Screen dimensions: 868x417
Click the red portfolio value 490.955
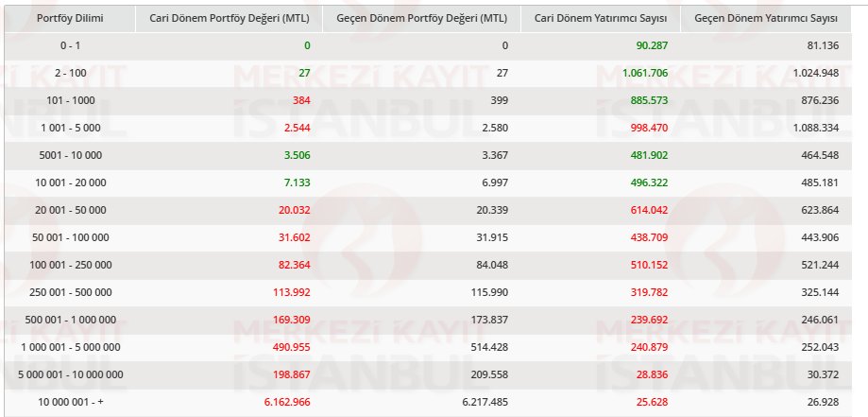click(x=292, y=347)
